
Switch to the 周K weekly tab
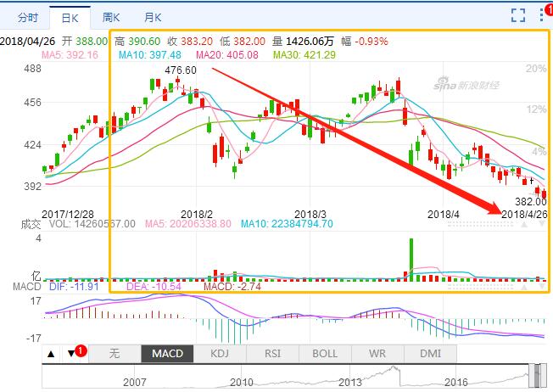pyautogui.click(x=111, y=17)
